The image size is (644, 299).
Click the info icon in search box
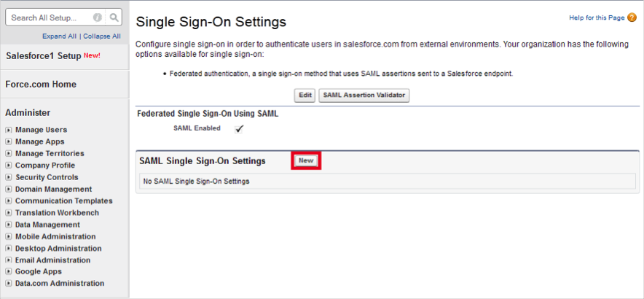click(x=98, y=17)
